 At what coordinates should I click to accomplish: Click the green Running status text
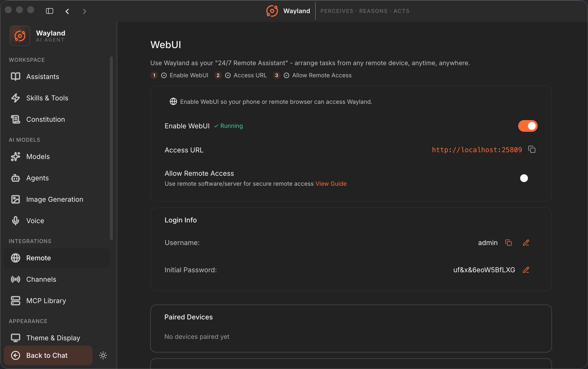pyautogui.click(x=232, y=126)
